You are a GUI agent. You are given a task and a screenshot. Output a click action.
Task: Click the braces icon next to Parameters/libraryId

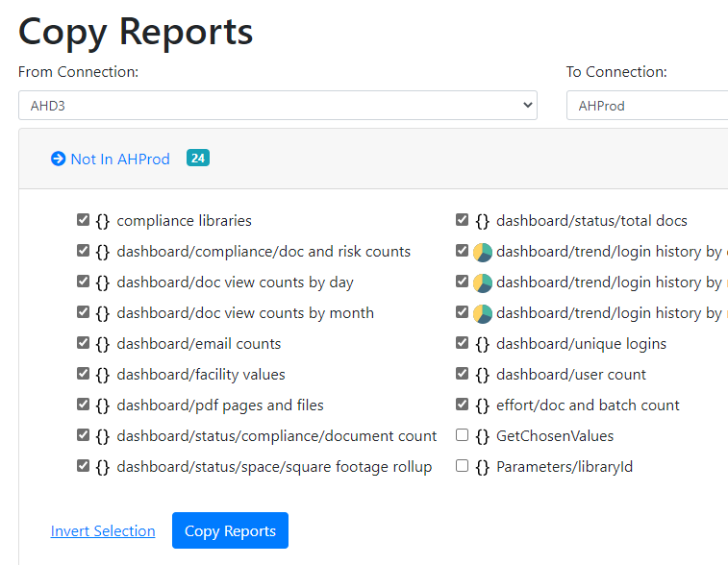point(483,467)
